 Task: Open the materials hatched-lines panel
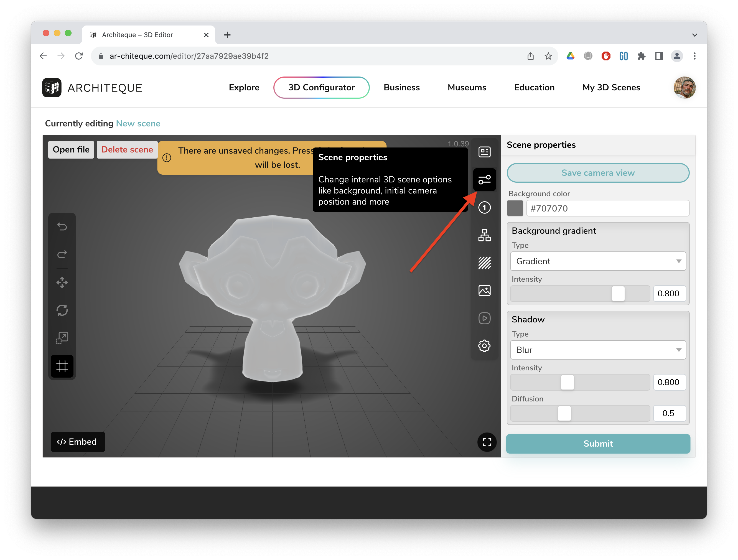(x=484, y=263)
